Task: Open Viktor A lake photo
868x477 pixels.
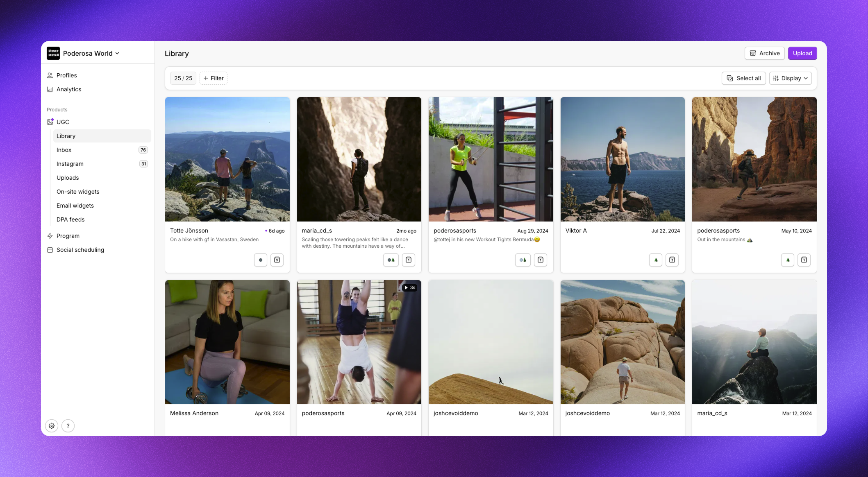Action: click(623, 159)
